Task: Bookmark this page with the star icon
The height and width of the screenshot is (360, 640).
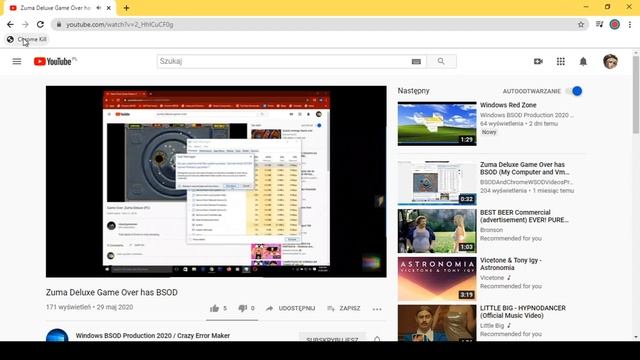Action: (x=581, y=24)
